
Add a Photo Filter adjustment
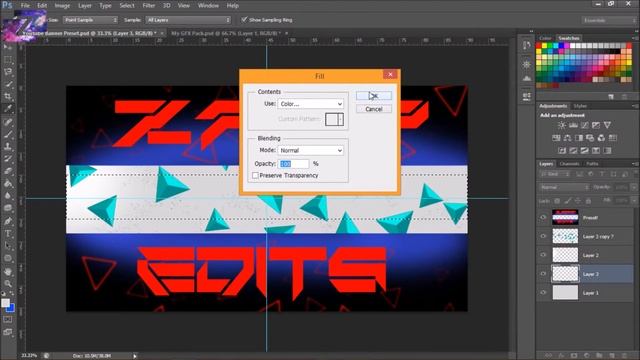point(590,138)
